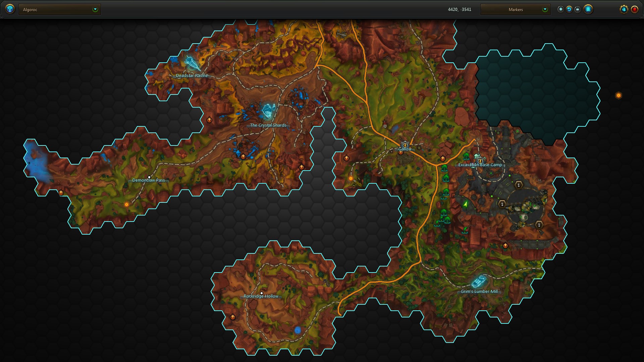Select the Crystal Shards landmark icon
The height and width of the screenshot is (362, 644).
[x=268, y=111]
